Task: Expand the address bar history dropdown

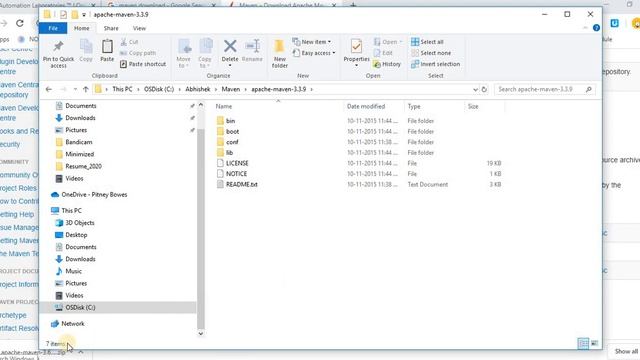Action: (x=475, y=89)
